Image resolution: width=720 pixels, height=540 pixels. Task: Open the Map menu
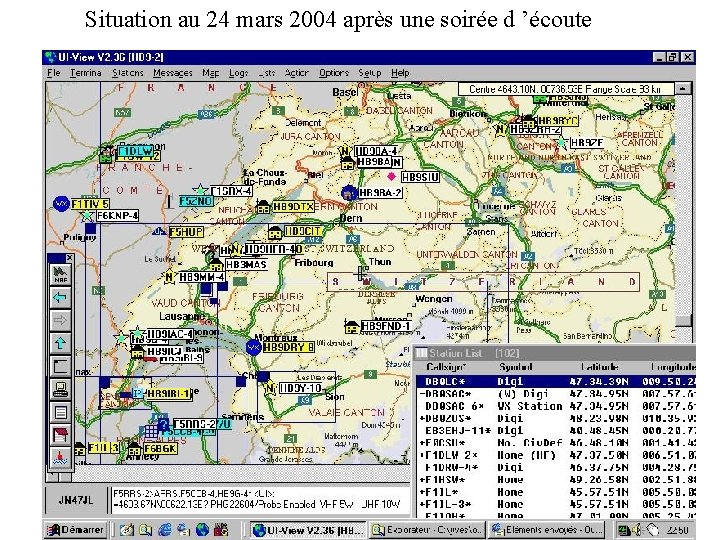pyautogui.click(x=210, y=73)
